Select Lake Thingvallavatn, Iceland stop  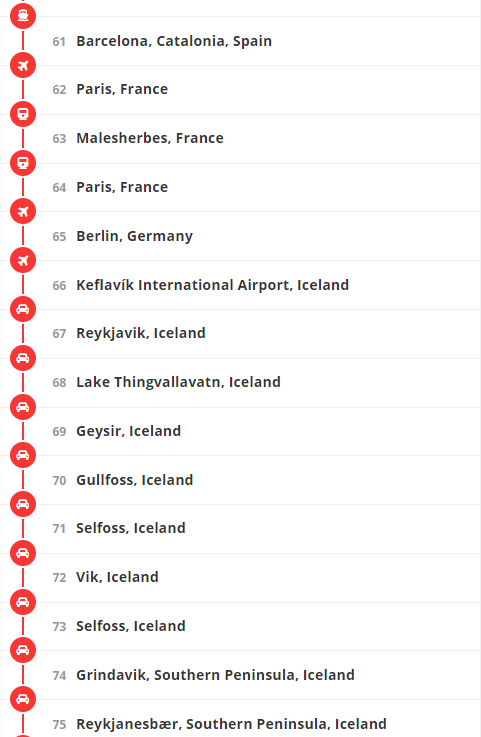coord(178,382)
